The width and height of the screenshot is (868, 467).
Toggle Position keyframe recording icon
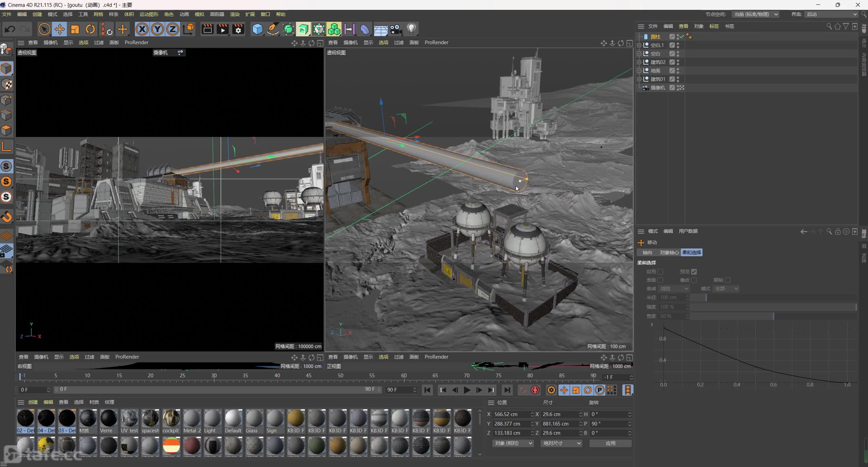[564, 390]
